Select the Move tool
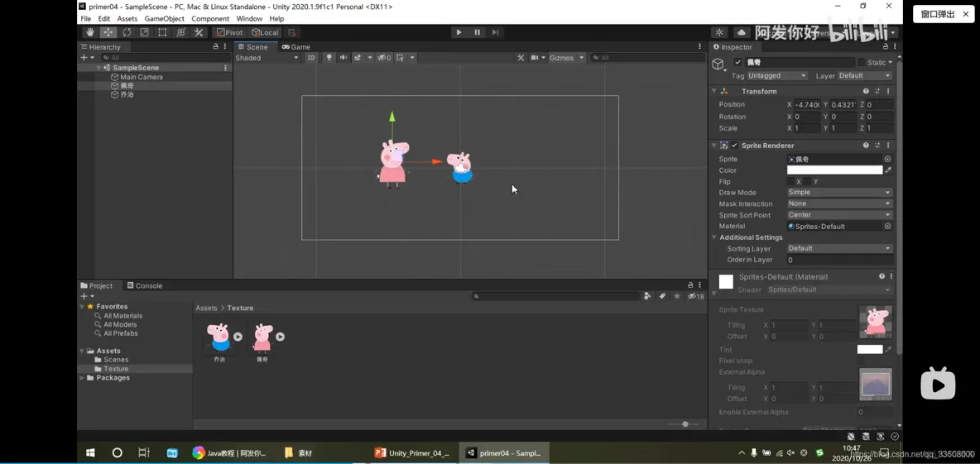This screenshot has height=464, width=980. pos(108,32)
